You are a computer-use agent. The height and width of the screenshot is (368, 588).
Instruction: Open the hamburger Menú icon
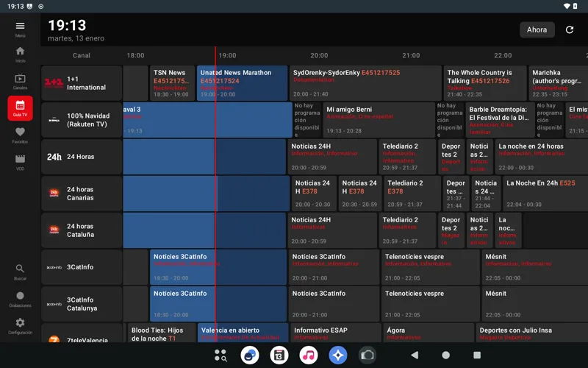click(20, 26)
